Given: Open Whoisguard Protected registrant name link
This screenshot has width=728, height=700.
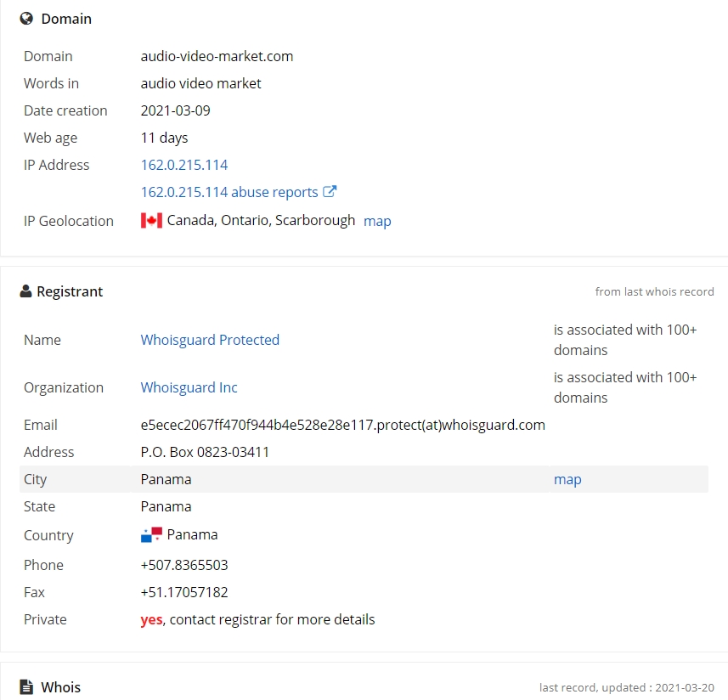Looking at the screenshot, I should click(x=210, y=340).
